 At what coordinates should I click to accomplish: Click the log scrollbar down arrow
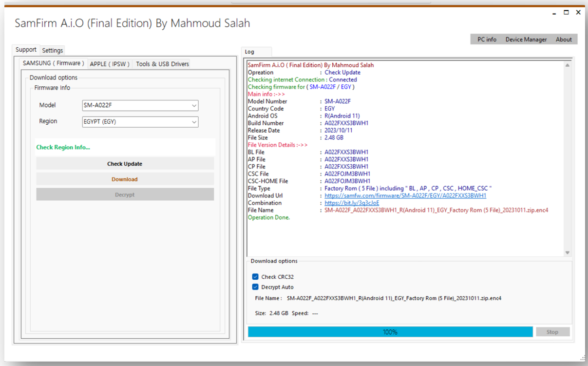point(567,252)
